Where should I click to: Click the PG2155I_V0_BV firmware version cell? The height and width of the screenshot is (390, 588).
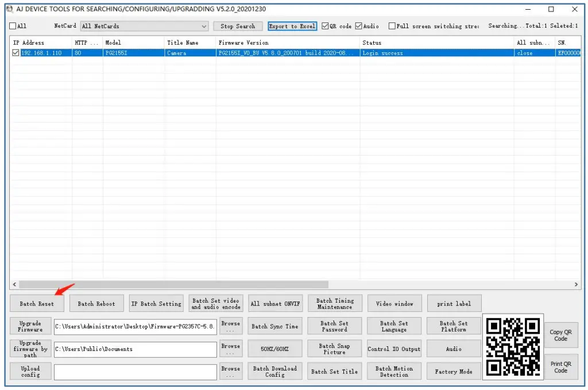point(288,53)
